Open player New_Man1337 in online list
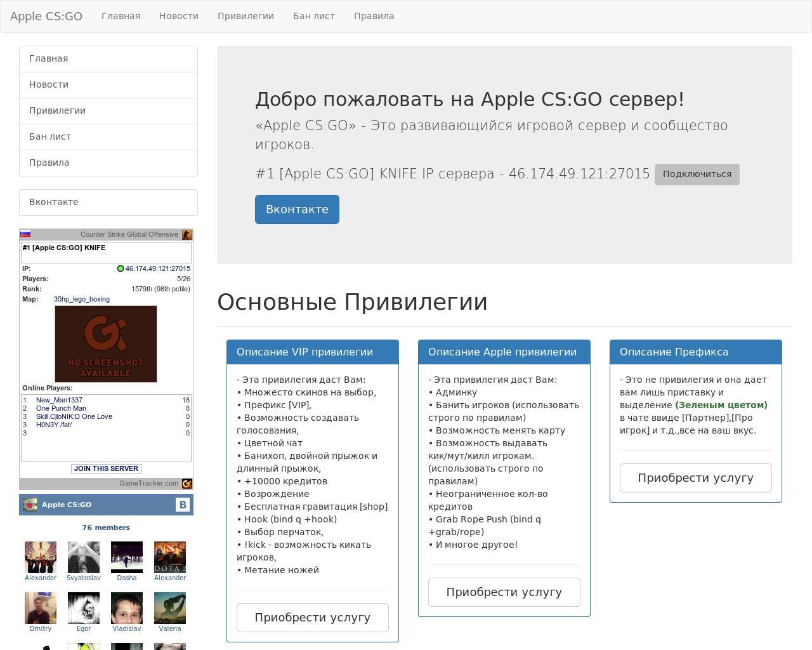The image size is (812, 650). (59, 400)
